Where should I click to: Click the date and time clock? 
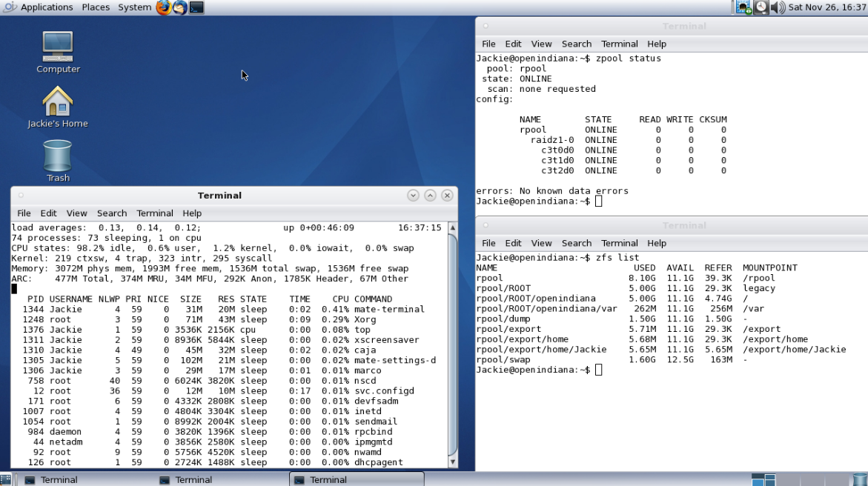pyautogui.click(x=826, y=7)
